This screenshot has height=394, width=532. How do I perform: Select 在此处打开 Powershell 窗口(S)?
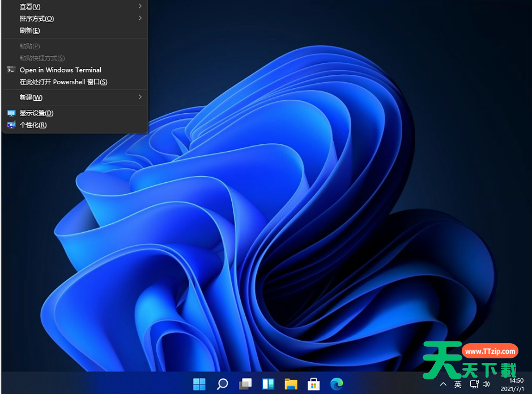pyautogui.click(x=63, y=82)
